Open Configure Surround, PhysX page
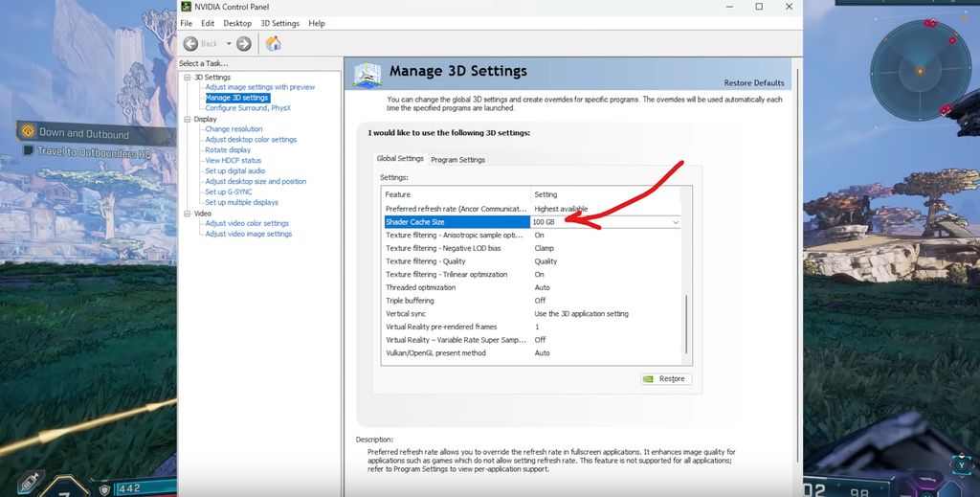 (x=248, y=108)
